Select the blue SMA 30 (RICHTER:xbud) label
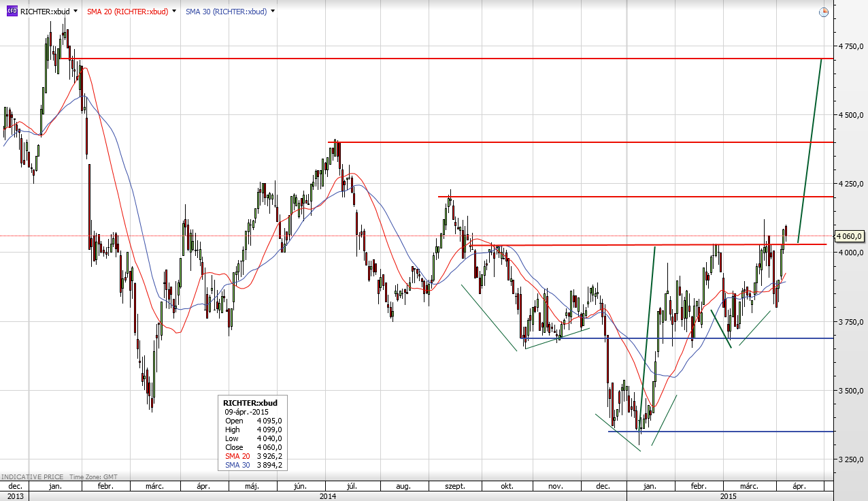 (227, 12)
